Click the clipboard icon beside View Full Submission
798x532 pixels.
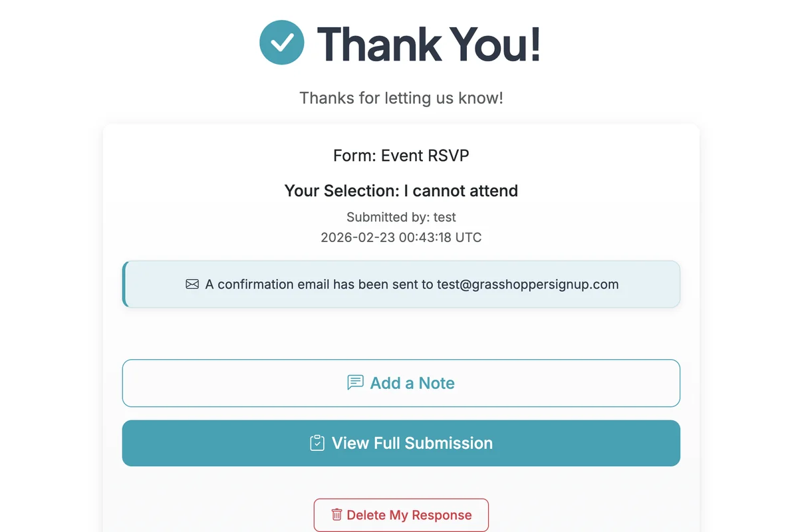(317, 443)
